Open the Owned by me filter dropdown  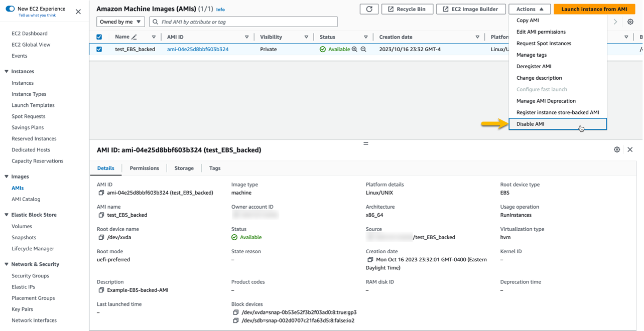point(120,22)
